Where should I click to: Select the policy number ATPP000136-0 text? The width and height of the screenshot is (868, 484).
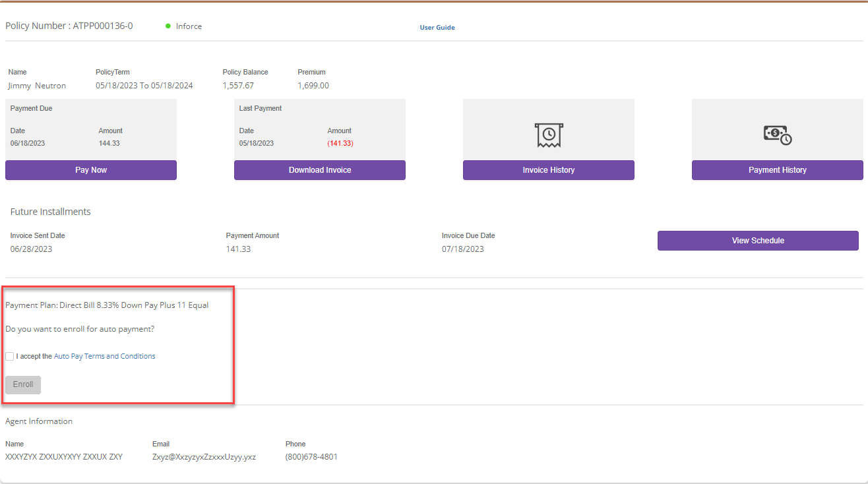pyautogui.click(x=102, y=26)
